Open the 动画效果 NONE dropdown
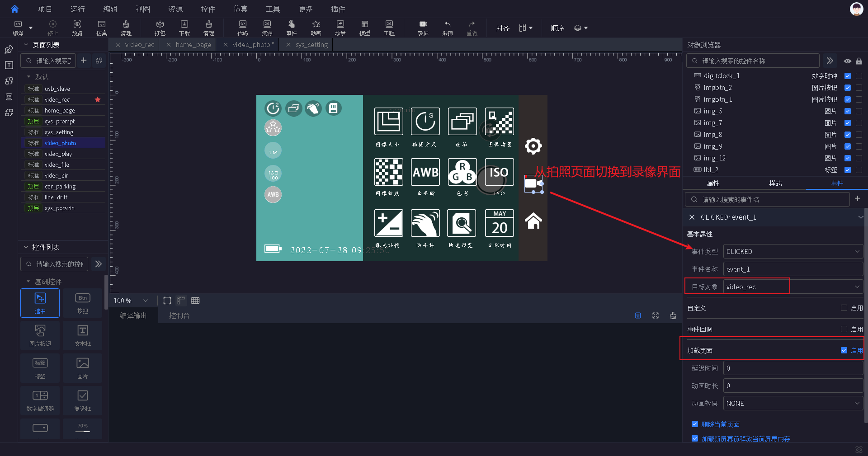This screenshot has height=456, width=868. click(793, 403)
